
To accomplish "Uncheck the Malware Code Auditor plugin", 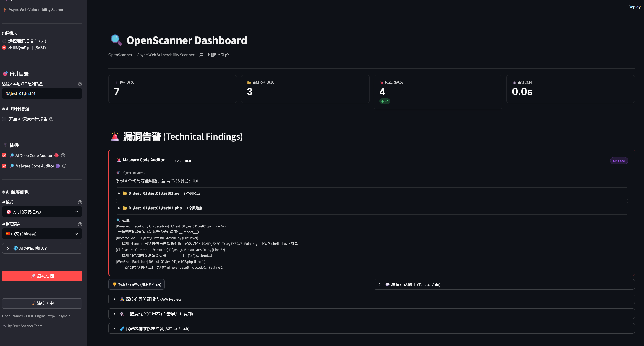I will coord(4,166).
